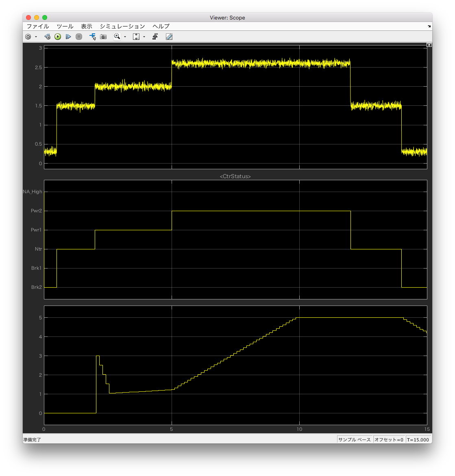Close the Scope window with red button
This screenshot has width=455, height=476.
point(28,17)
